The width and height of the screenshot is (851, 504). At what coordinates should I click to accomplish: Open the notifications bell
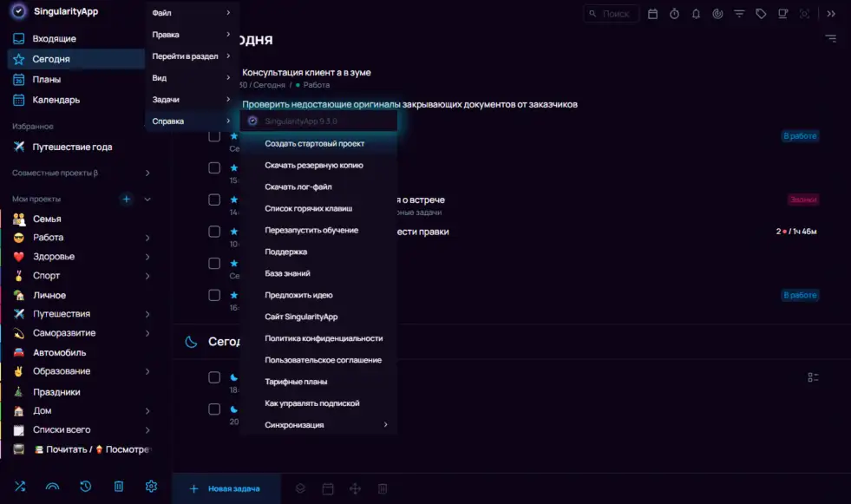click(x=697, y=14)
